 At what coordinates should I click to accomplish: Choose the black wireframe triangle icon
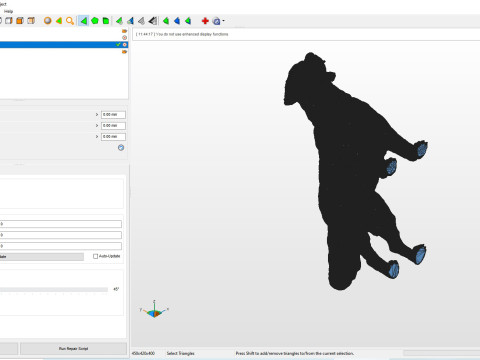(x=153, y=21)
